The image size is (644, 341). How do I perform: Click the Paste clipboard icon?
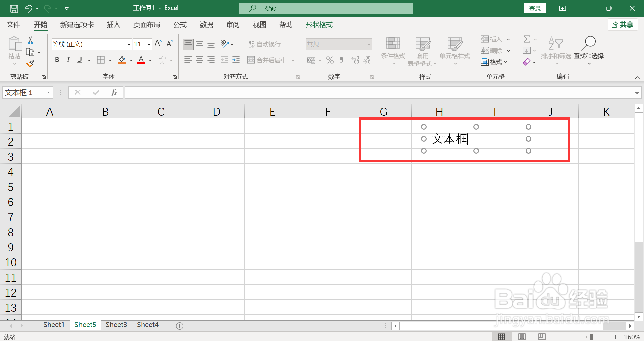point(15,44)
